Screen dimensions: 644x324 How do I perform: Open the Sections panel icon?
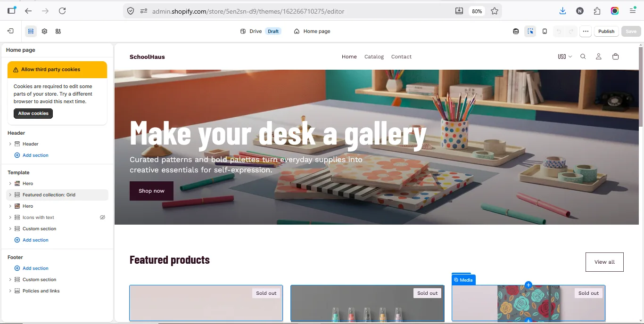pyautogui.click(x=31, y=31)
